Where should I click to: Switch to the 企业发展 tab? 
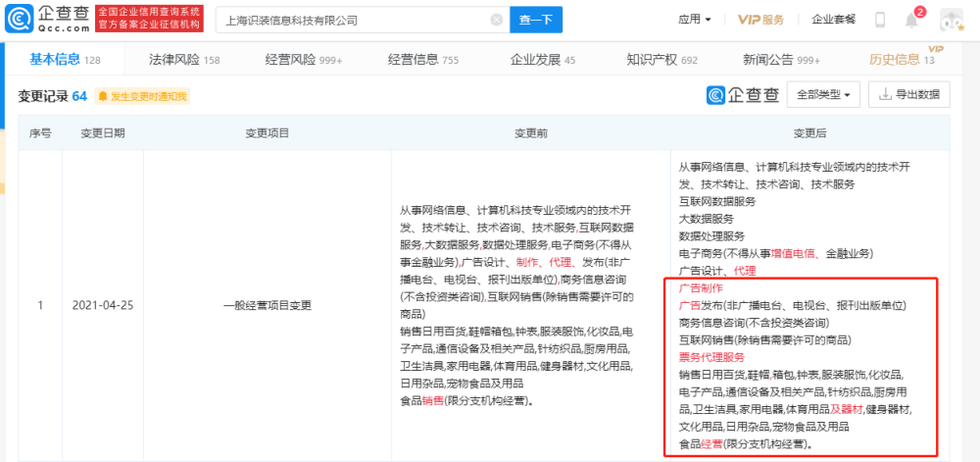(x=543, y=60)
